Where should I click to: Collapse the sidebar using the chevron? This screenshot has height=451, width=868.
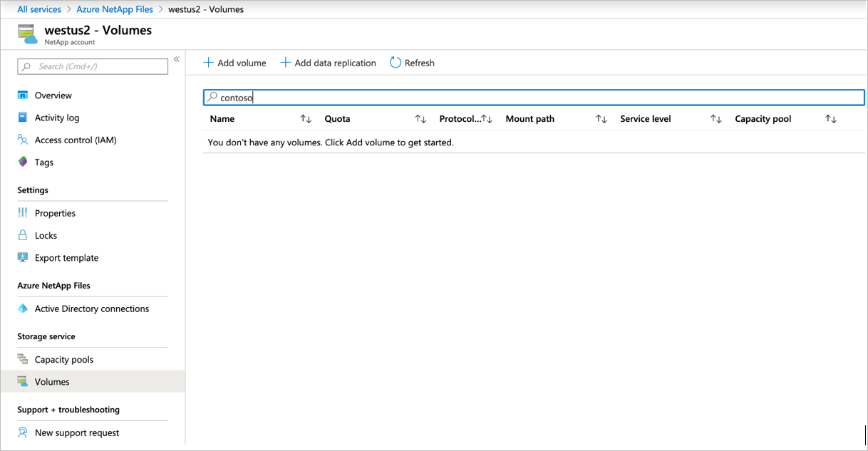tap(177, 60)
